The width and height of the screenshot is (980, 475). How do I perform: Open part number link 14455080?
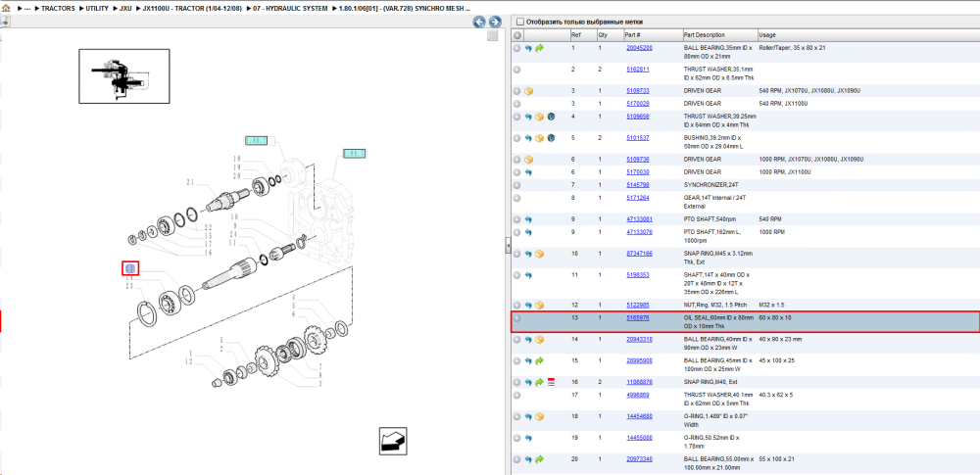tap(639, 438)
